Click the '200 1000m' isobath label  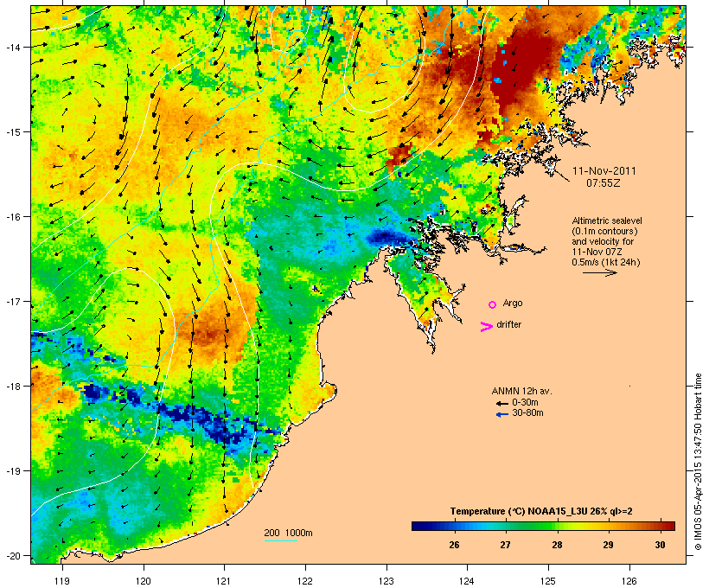(288, 533)
